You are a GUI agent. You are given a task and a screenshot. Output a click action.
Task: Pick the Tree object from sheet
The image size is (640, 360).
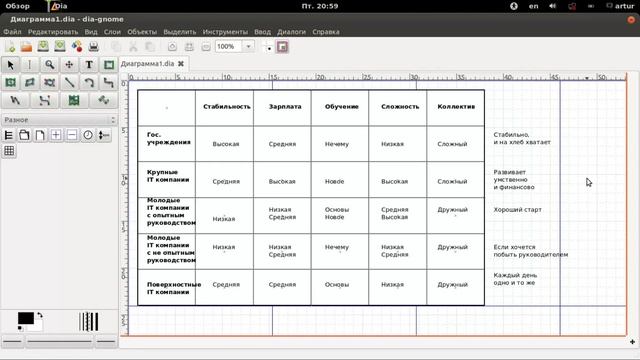click(x=9, y=135)
